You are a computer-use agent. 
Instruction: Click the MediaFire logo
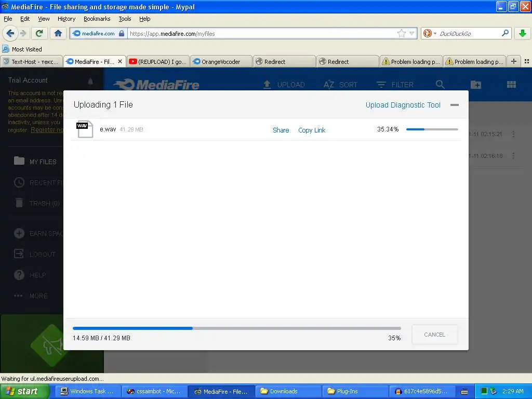pos(156,85)
